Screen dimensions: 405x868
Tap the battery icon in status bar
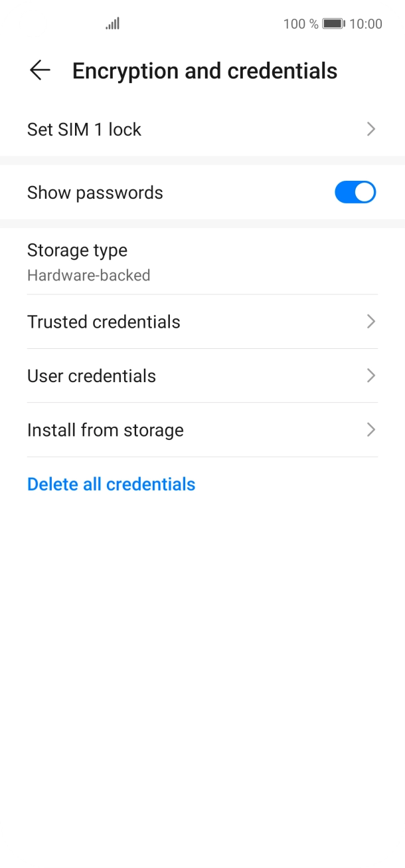pos(333,24)
